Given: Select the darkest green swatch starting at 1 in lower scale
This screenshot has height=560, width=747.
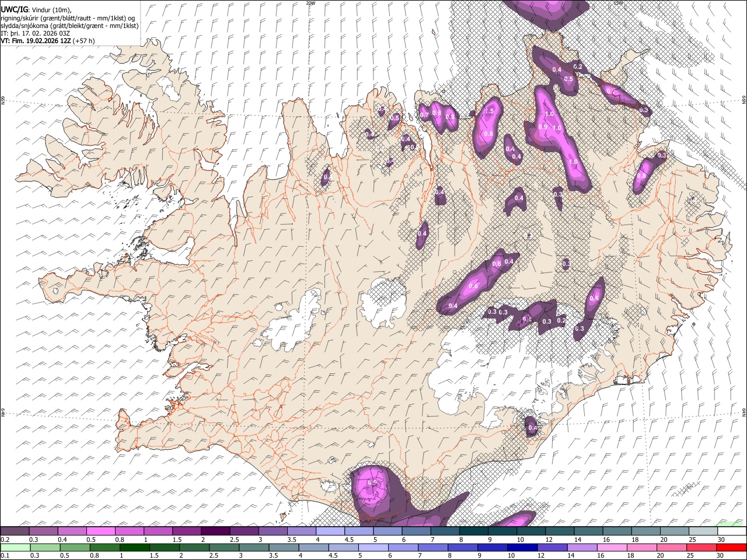Looking at the screenshot, I should tap(134, 547).
